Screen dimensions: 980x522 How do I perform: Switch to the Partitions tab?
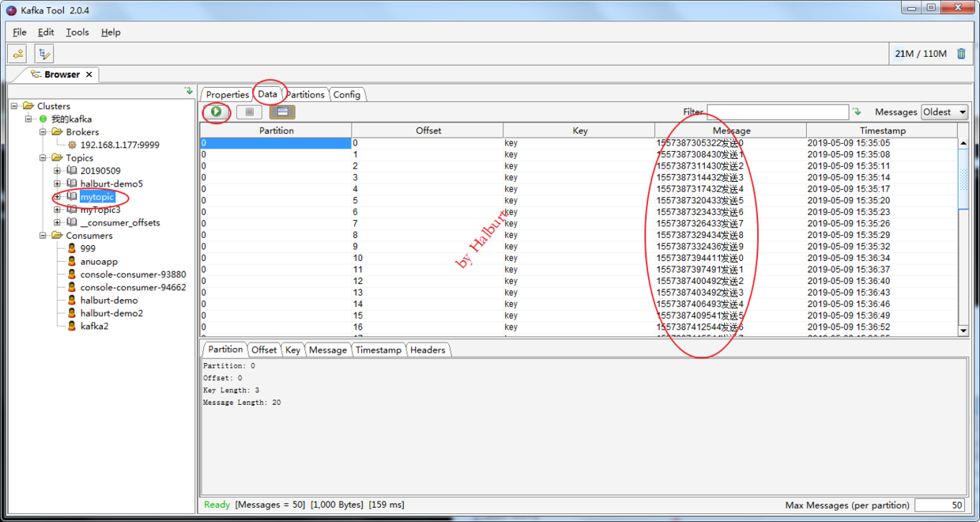coord(305,94)
